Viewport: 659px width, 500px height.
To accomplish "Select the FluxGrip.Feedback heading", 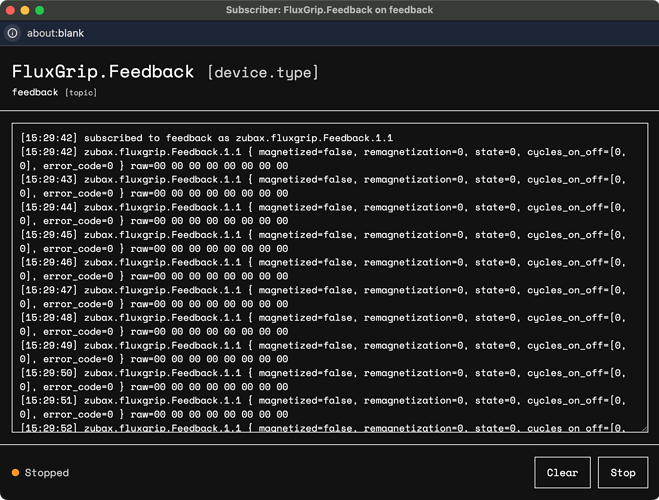I will [x=103, y=72].
